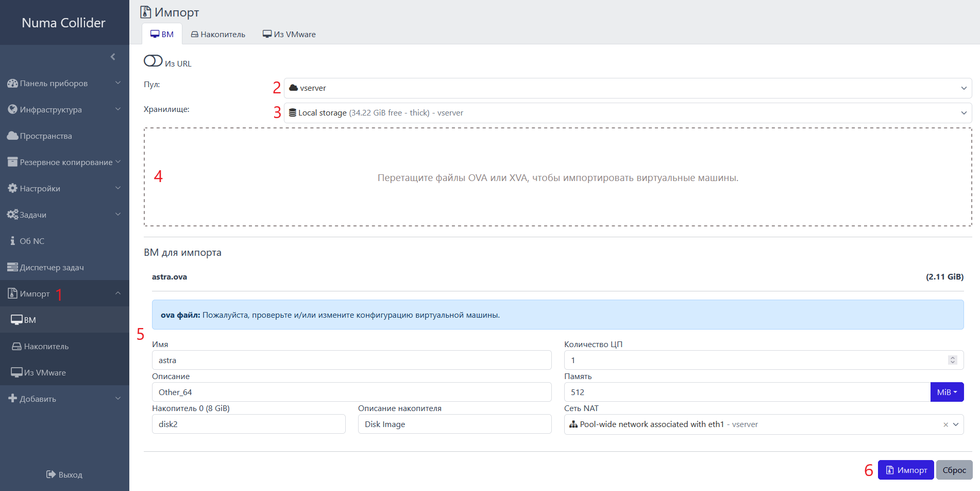Click the Описание накопителя field Disk Image

coord(454,424)
